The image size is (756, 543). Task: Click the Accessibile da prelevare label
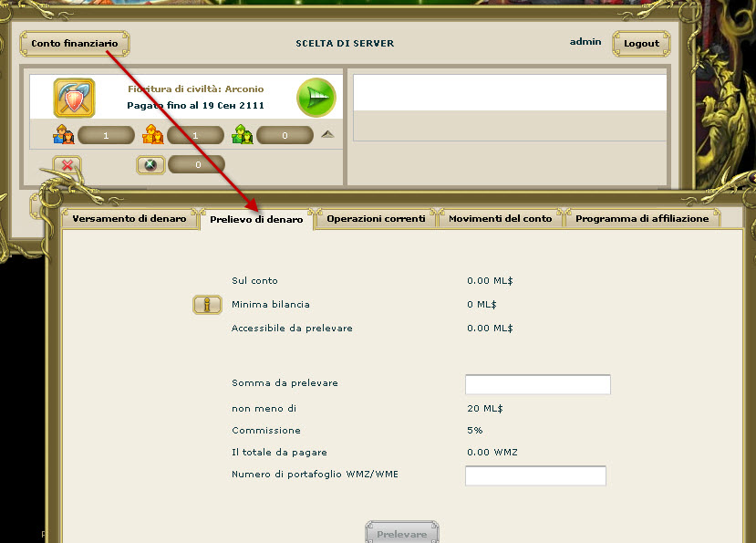click(292, 329)
